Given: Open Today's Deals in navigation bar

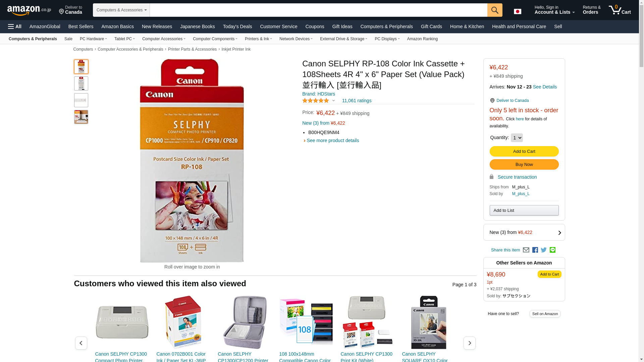Looking at the screenshot, I should click(237, 26).
